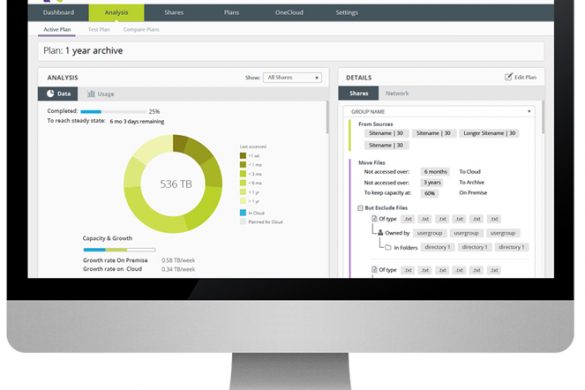Switch to the Test Plan sub-tab

click(99, 29)
